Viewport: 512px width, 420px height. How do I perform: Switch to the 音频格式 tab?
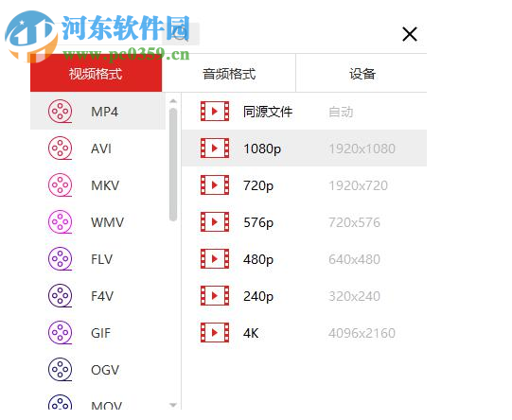[x=229, y=73]
